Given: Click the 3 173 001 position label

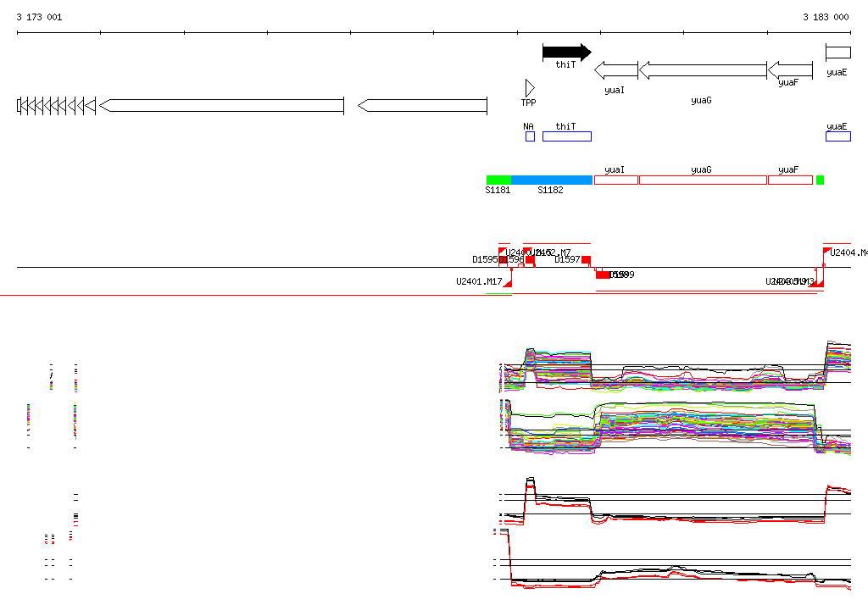Looking at the screenshot, I should (39, 17).
